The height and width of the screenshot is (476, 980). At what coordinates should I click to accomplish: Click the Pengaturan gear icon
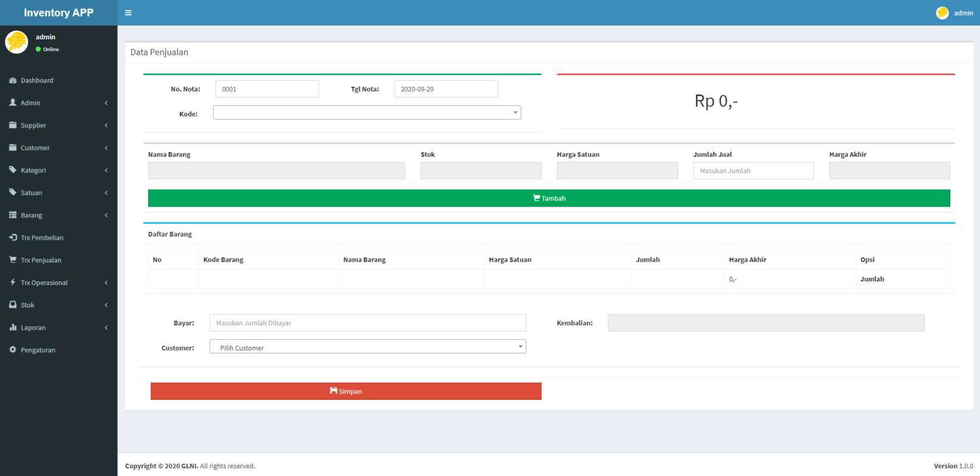pos(13,350)
